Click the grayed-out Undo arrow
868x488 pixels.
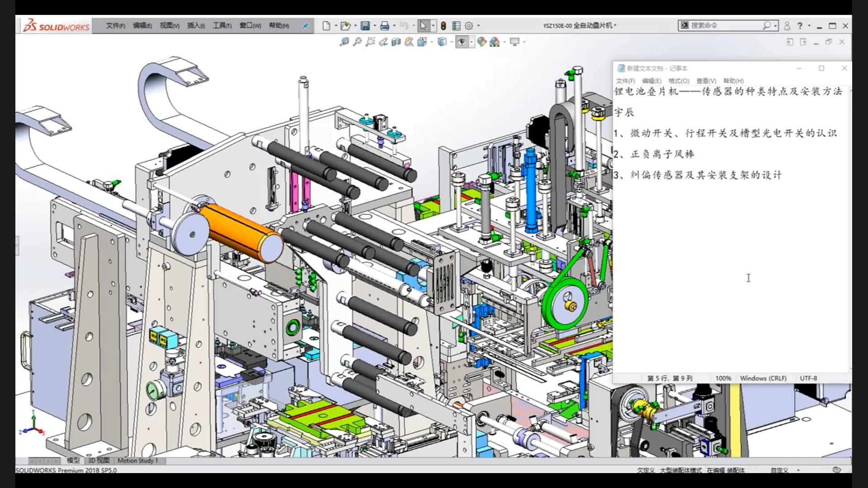tap(404, 26)
